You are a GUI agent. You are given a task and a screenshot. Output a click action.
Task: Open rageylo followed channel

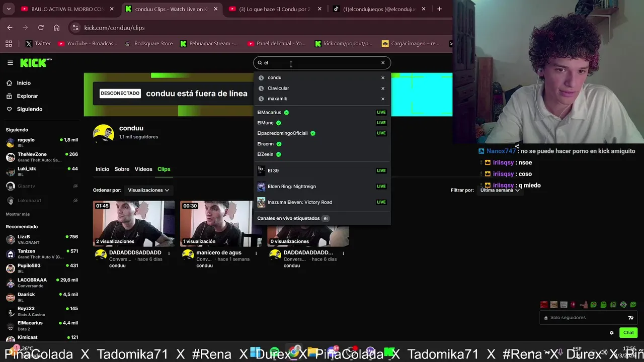(42, 143)
